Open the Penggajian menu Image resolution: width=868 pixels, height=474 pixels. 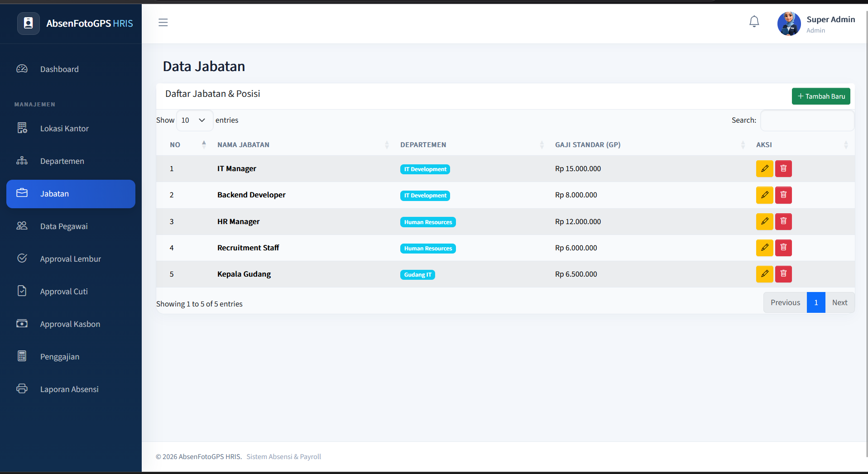(71, 357)
